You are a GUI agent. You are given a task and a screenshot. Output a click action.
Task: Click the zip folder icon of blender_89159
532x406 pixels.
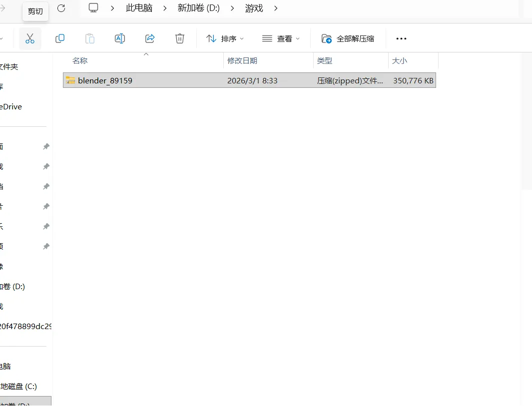[70, 80]
